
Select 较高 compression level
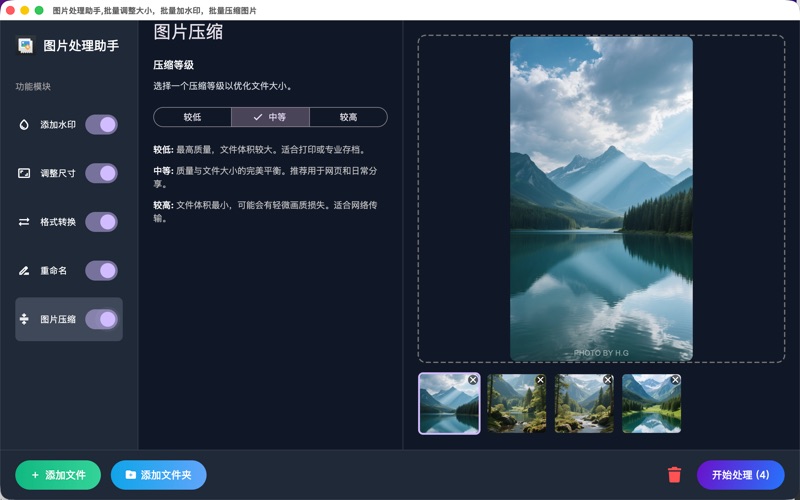tap(348, 117)
